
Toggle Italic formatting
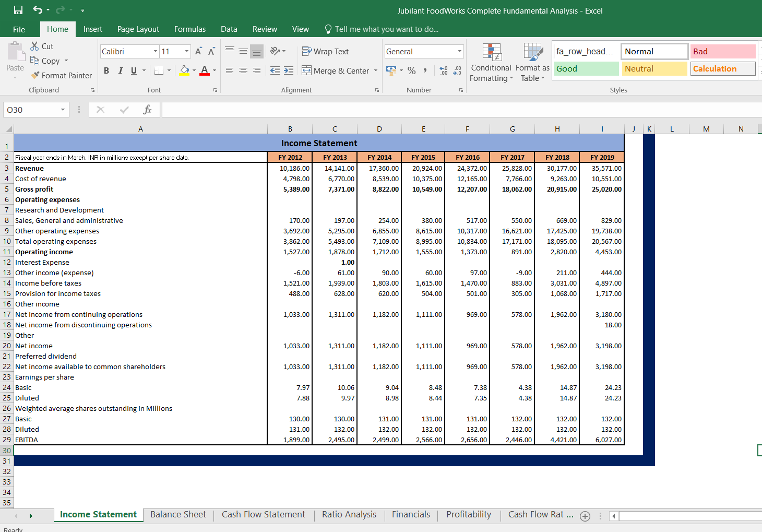tap(121, 70)
